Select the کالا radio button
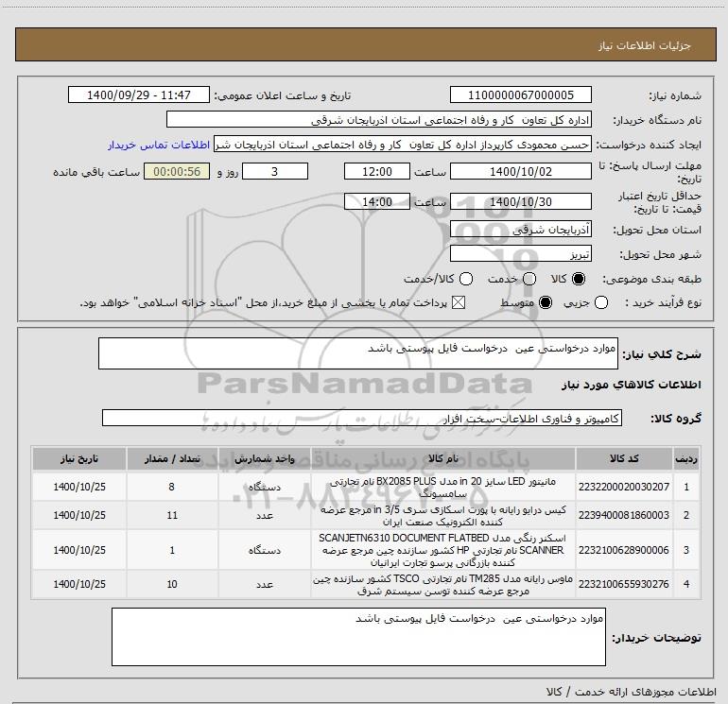Image resolution: width=728 pixels, height=704 pixels. (579, 279)
